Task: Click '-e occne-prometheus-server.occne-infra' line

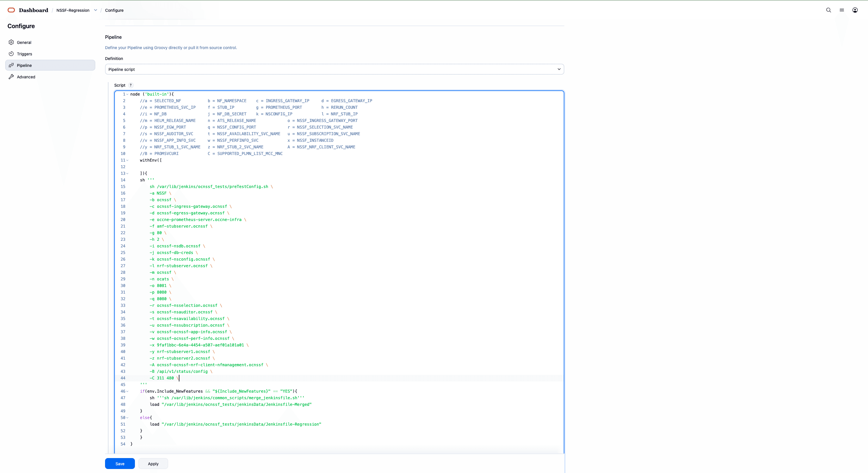Action: (195, 220)
